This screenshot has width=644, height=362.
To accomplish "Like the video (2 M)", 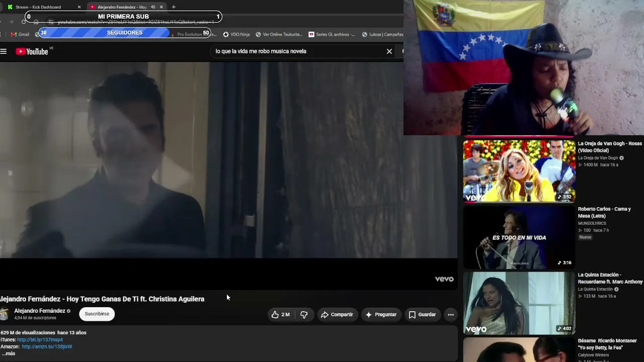I will 280,315.
